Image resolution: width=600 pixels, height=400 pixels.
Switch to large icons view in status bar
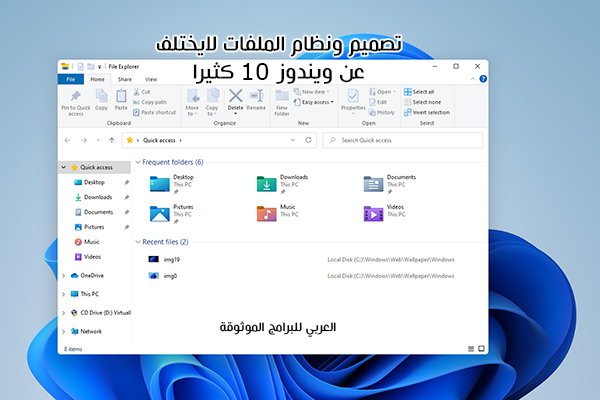click(x=481, y=349)
